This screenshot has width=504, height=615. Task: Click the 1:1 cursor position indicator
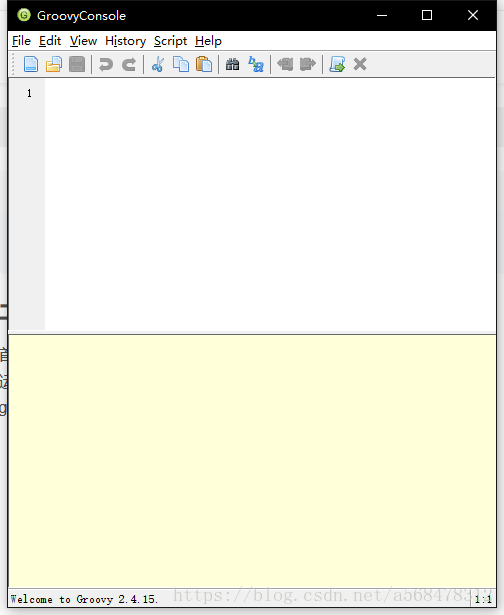click(x=483, y=599)
